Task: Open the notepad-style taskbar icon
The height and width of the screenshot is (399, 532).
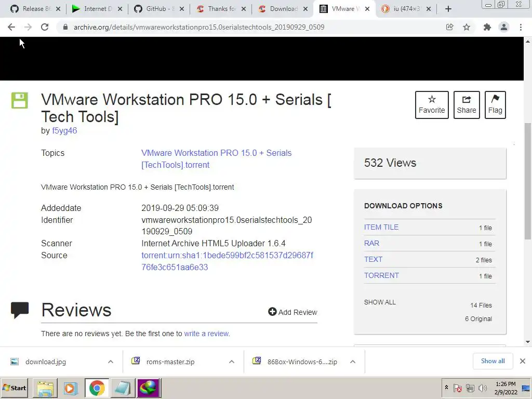Action: [x=123, y=388]
